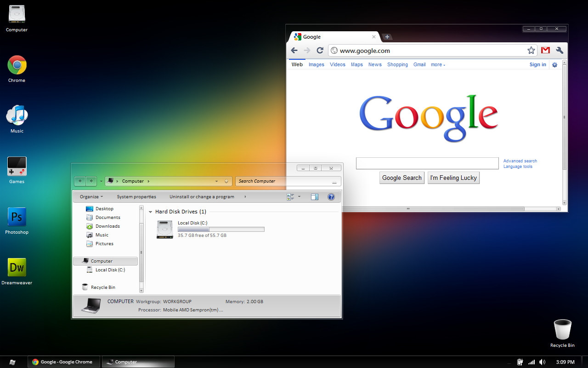This screenshot has height=368, width=588.
Task: Open the Gmail link in Google's bar
Action: (419, 65)
